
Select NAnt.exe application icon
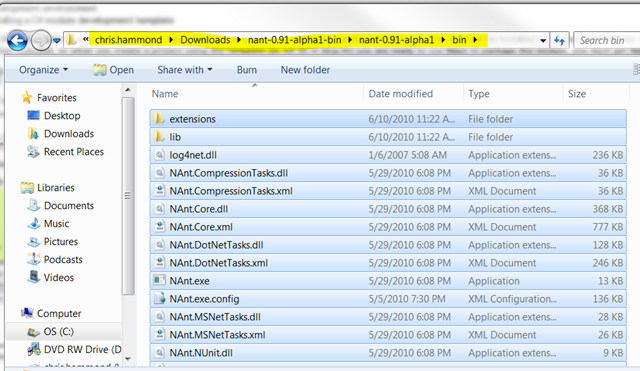[x=159, y=280]
